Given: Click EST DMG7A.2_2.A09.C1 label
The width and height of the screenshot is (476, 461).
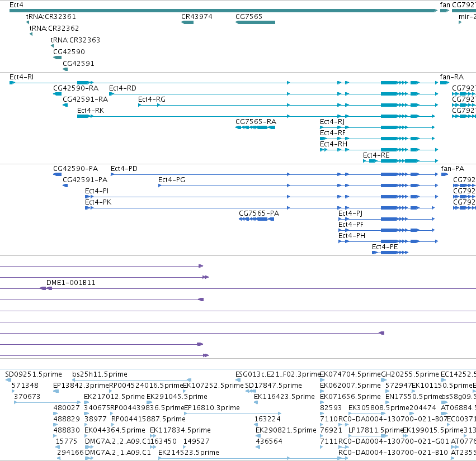Looking at the screenshot, I should (118, 441).
